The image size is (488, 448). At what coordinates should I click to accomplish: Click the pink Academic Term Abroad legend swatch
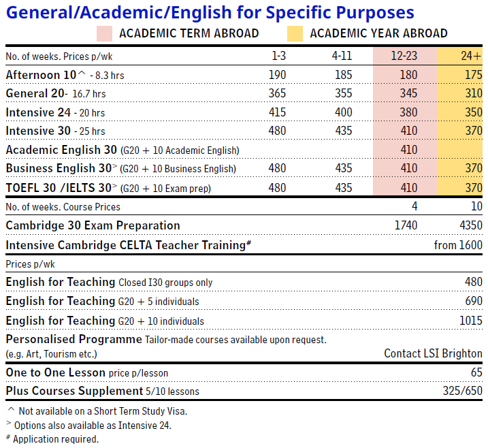105,33
